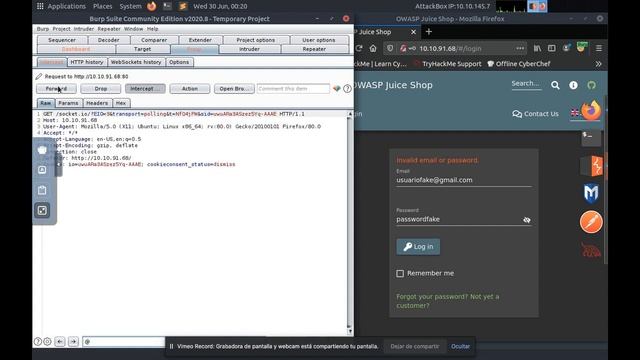Open the Help menu
The width and height of the screenshot is (640, 360).
[152, 29]
